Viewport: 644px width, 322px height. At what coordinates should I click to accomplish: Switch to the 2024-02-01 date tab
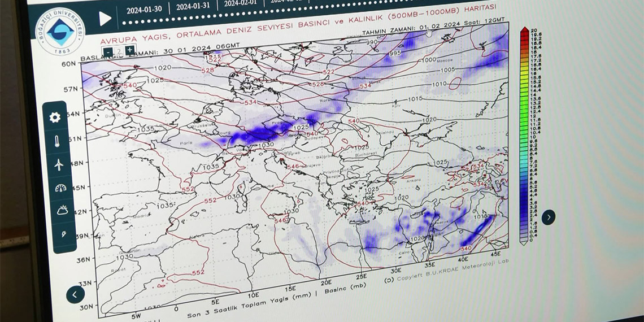[x=240, y=4]
